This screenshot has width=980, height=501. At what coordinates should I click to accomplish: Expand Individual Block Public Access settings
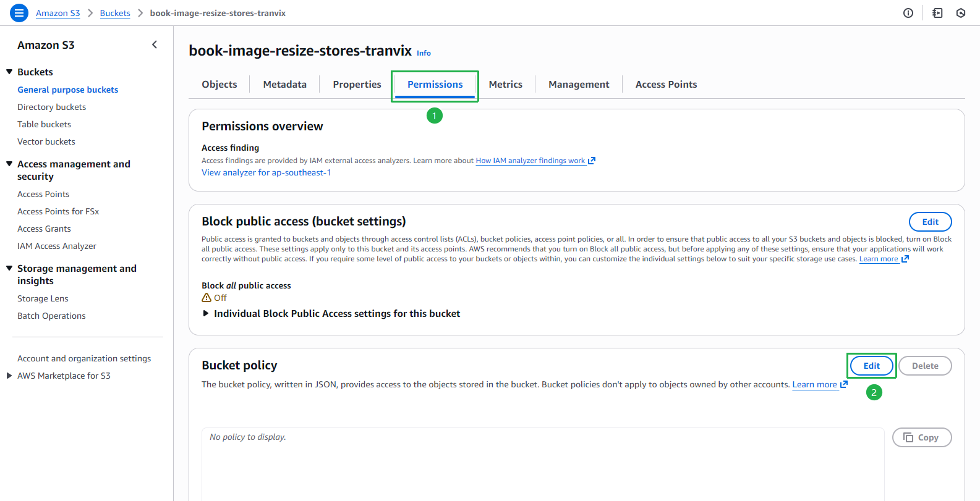[206, 314]
